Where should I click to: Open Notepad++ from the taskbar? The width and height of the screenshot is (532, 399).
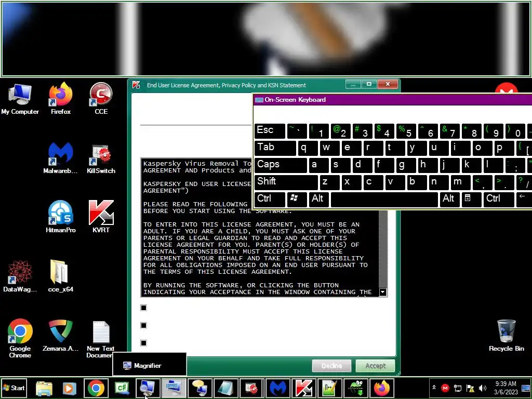[329, 388]
